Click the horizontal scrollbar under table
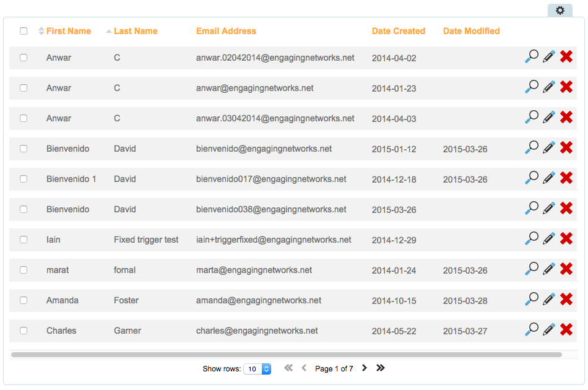The image size is (588, 390). coord(286,355)
